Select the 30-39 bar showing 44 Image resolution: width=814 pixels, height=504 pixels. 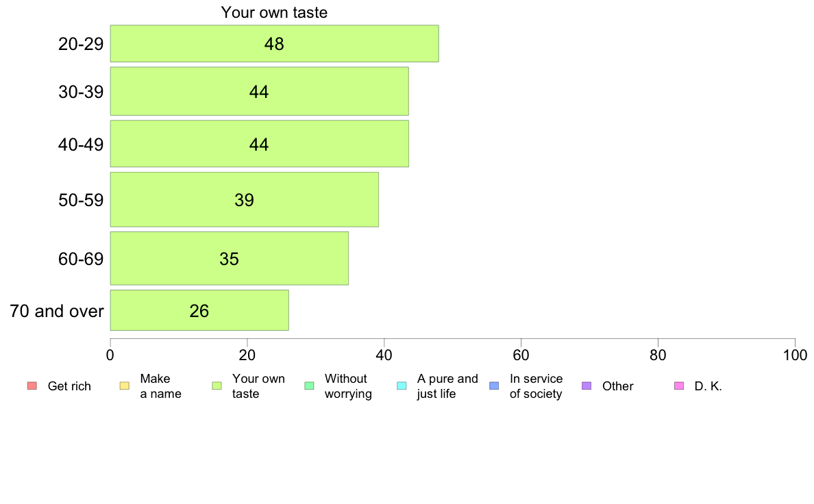pyautogui.click(x=259, y=91)
